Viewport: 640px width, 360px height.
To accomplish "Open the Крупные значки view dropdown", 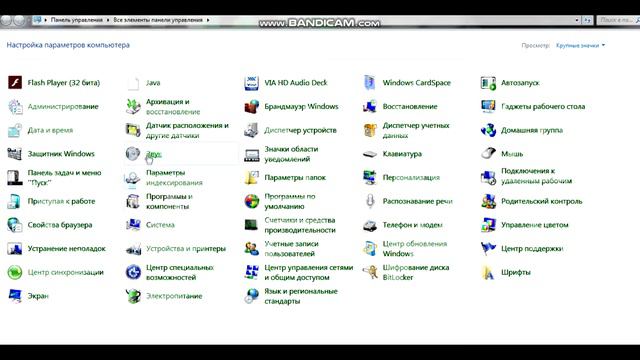I will (580, 45).
